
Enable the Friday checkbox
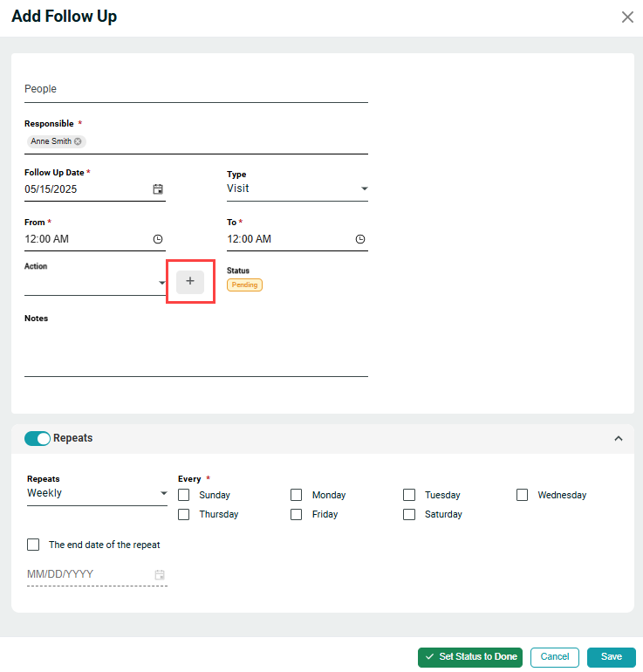[x=297, y=514]
